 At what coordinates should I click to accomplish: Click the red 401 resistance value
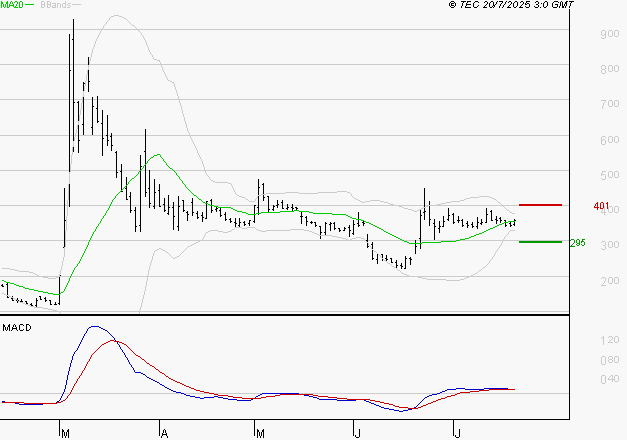tap(601, 206)
